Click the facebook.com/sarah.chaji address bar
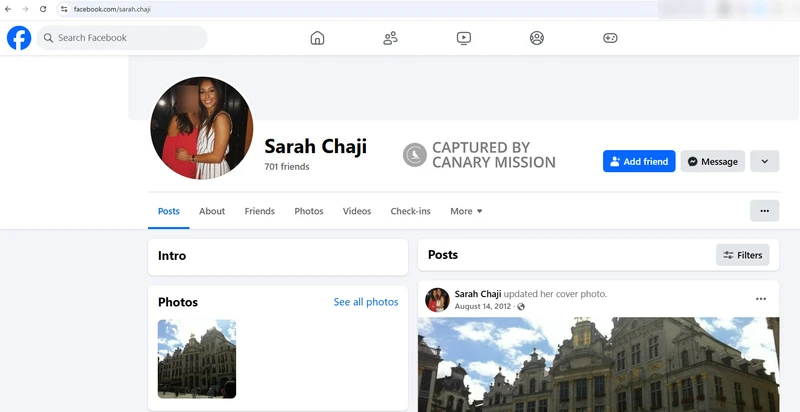This screenshot has width=800, height=412. pos(357,9)
